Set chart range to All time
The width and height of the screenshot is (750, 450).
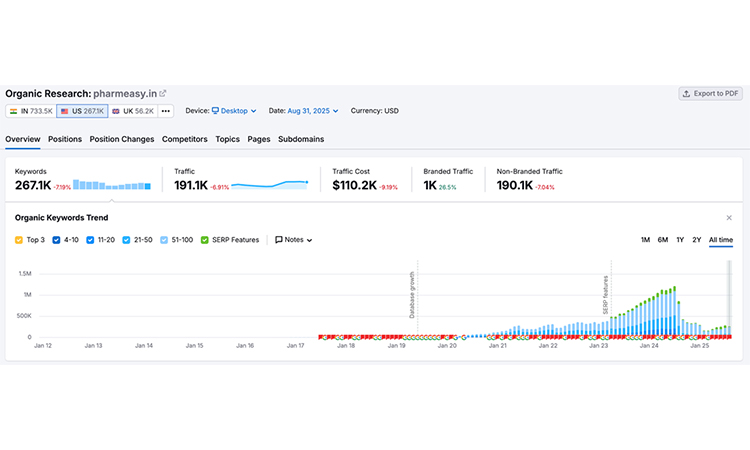720,240
